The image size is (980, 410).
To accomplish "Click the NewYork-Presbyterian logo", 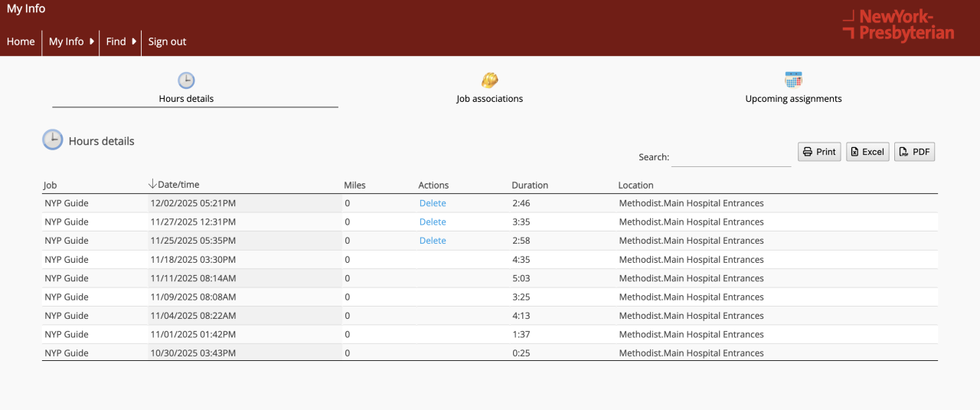I will point(898,25).
